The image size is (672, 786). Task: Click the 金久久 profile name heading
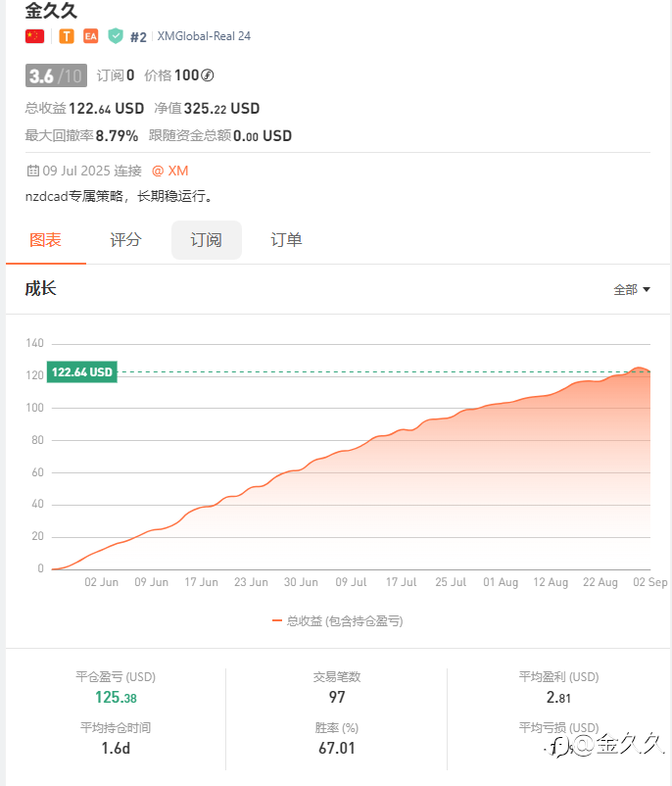click(x=51, y=11)
